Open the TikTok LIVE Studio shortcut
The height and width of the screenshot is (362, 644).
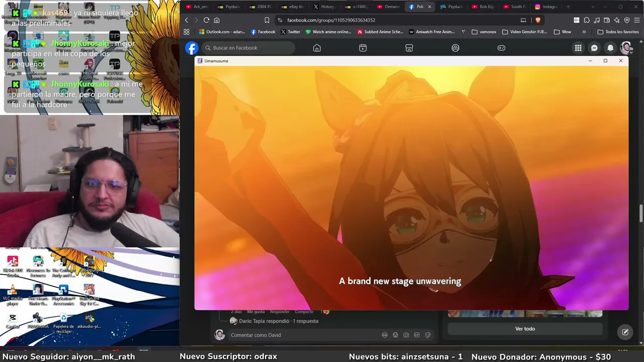[13, 266]
